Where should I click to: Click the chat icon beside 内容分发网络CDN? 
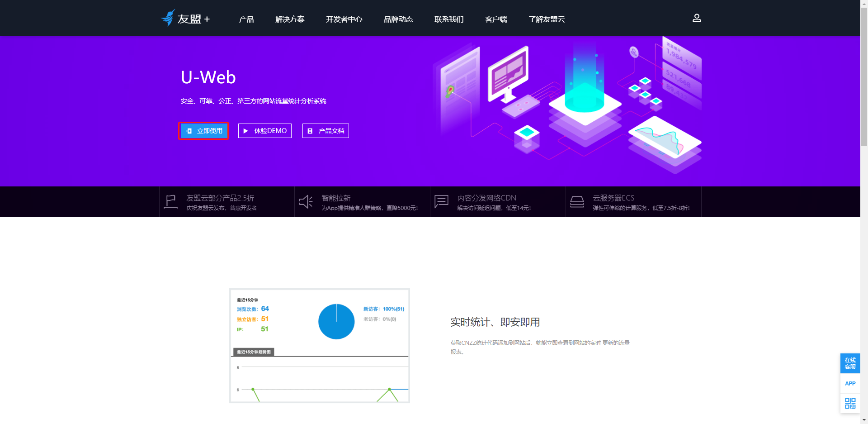(441, 201)
